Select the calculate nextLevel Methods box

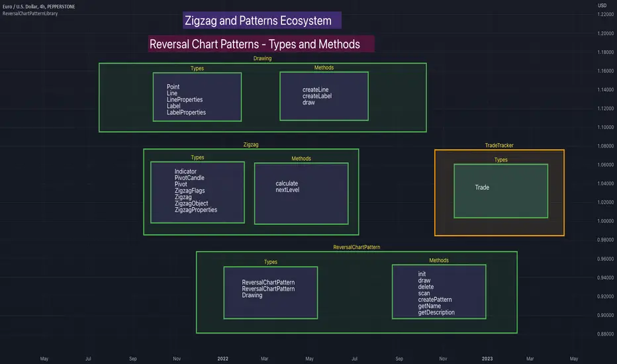click(x=301, y=194)
